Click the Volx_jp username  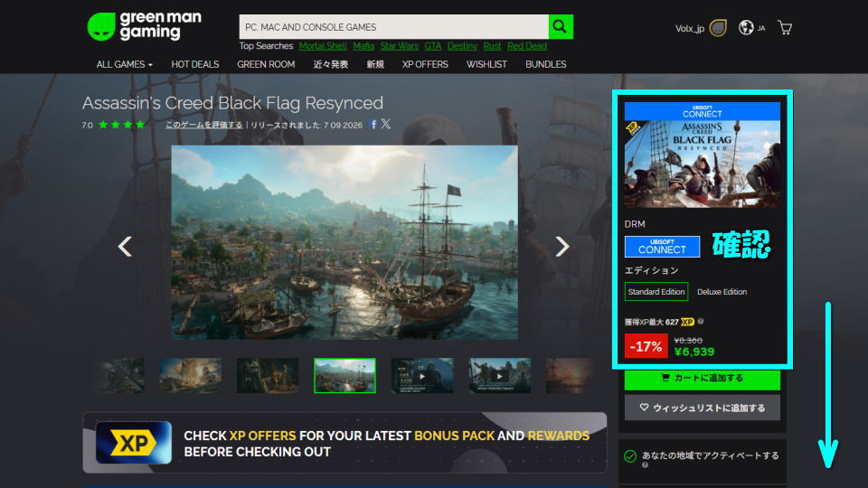pyautogui.click(x=689, y=28)
